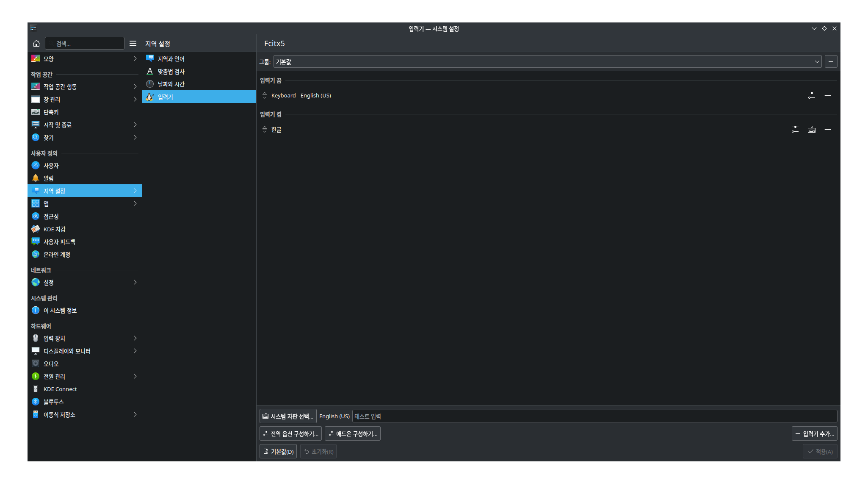Open configure icon for 한글 input method
The image size is (868, 494).
(x=795, y=130)
